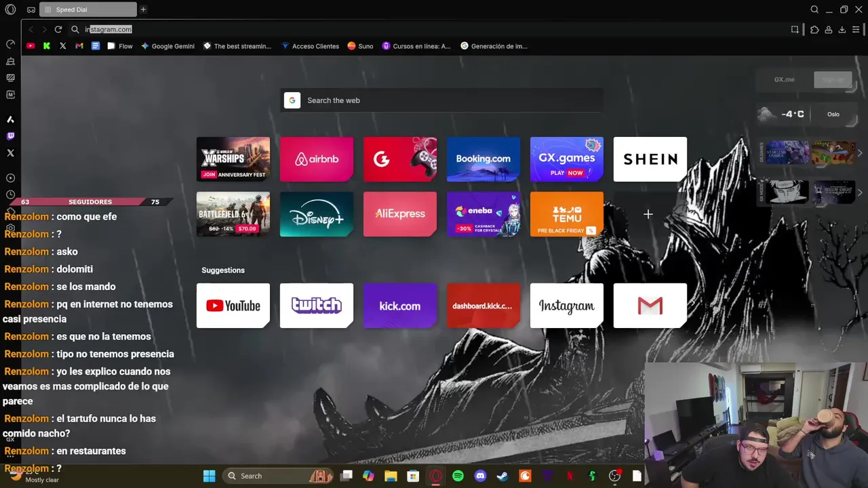868x488 pixels.
Task: Open Steam from the taskbar
Action: click(502, 476)
